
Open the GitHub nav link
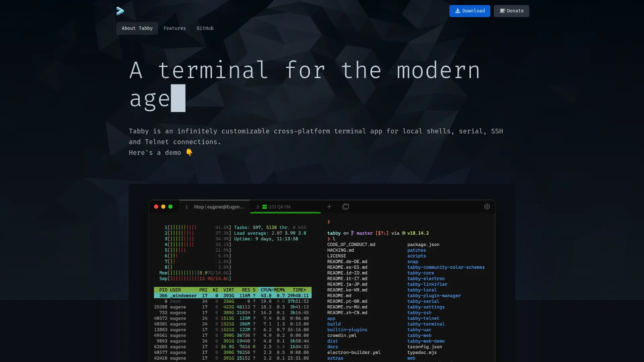(205, 28)
